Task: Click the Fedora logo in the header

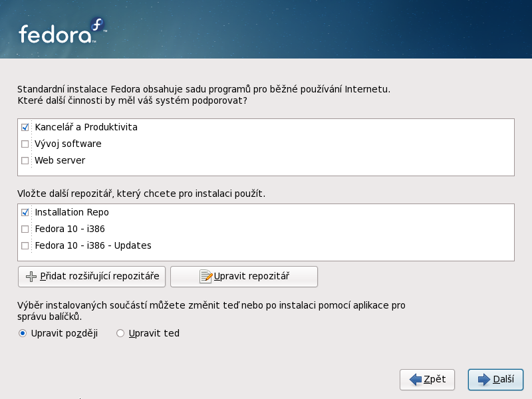Action: pos(63,31)
